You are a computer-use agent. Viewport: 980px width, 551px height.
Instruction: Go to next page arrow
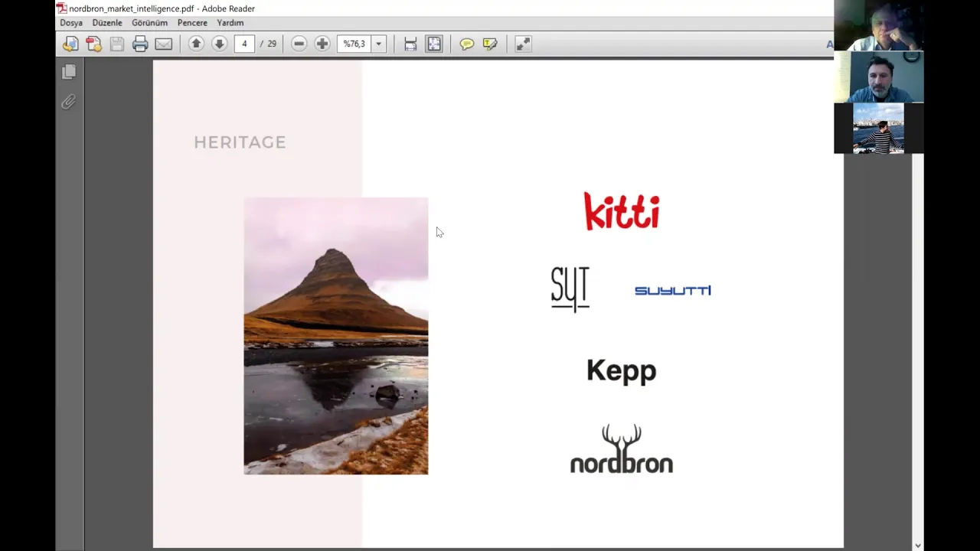click(219, 44)
